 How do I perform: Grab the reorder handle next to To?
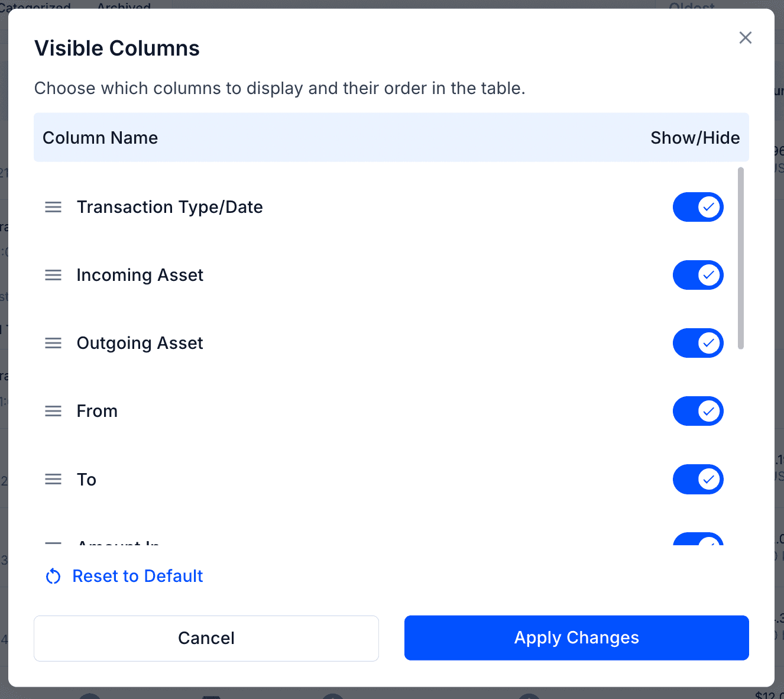(53, 479)
